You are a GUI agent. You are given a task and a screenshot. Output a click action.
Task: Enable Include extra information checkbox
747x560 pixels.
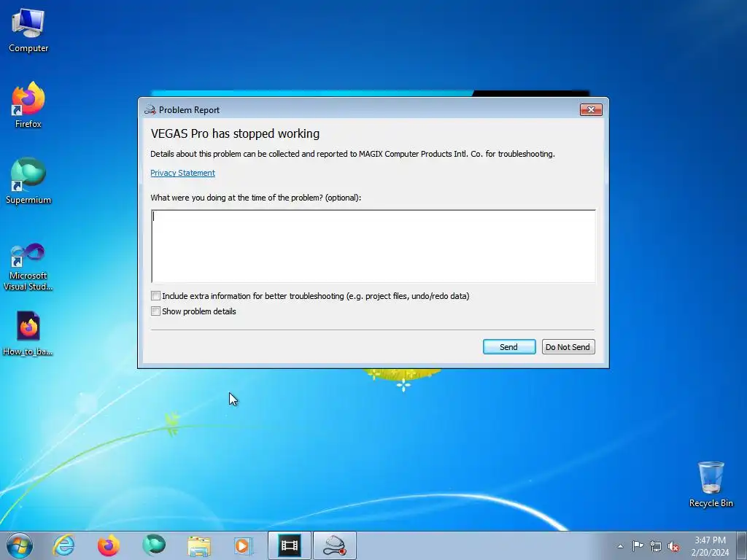(155, 296)
